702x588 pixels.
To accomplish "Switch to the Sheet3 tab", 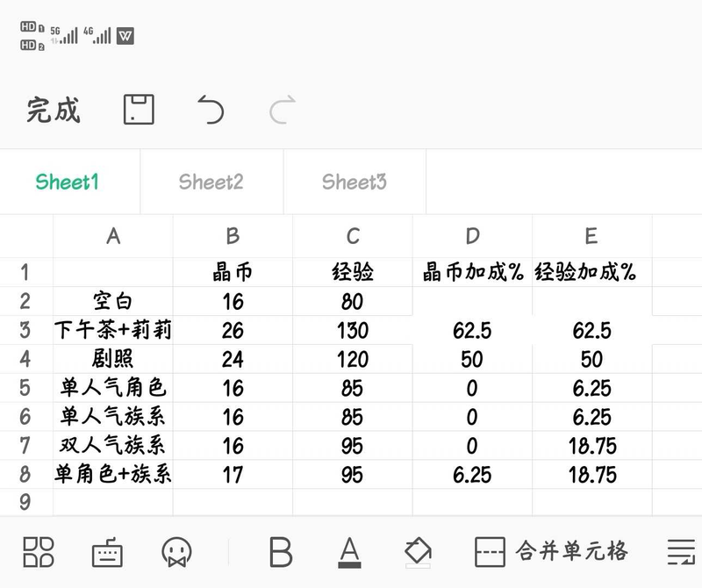I will pyautogui.click(x=354, y=182).
